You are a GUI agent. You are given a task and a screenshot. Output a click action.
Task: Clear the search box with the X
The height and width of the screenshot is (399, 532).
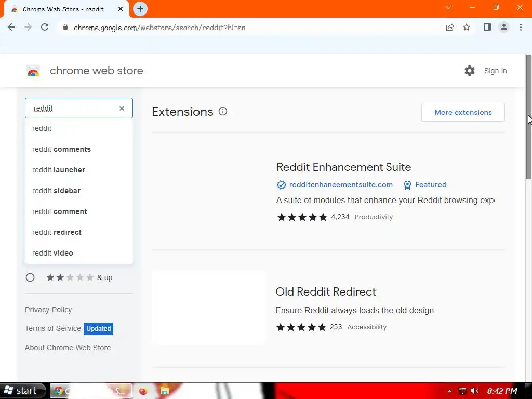pos(122,108)
